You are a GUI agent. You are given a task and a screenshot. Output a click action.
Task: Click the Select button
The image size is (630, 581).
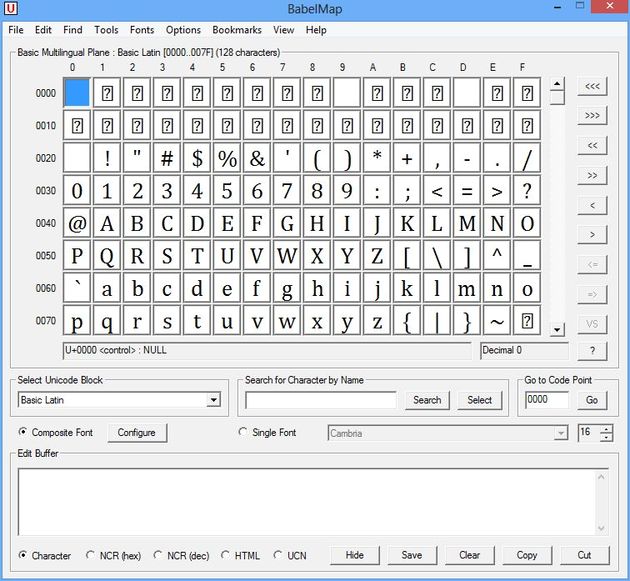pyautogui.click(x=479, y=400)
